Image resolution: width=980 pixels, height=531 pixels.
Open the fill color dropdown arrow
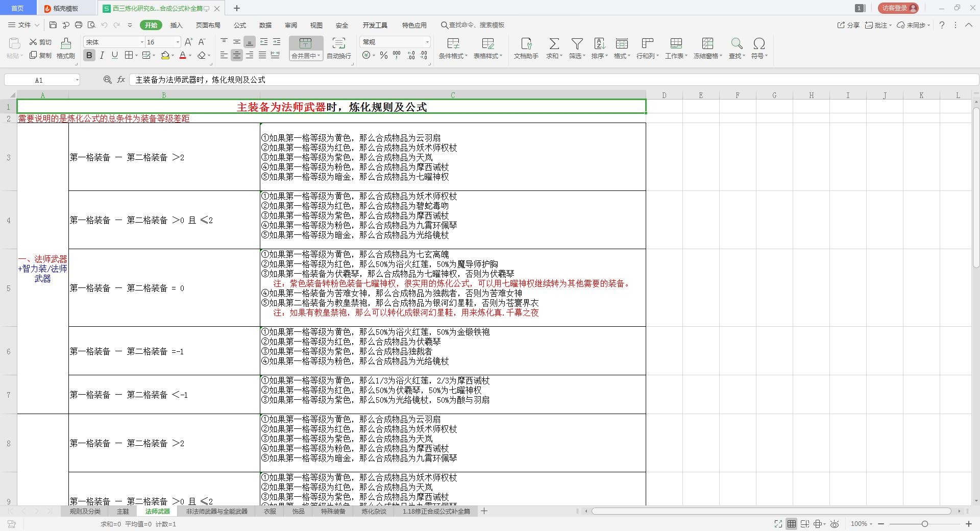click(173, 56)
